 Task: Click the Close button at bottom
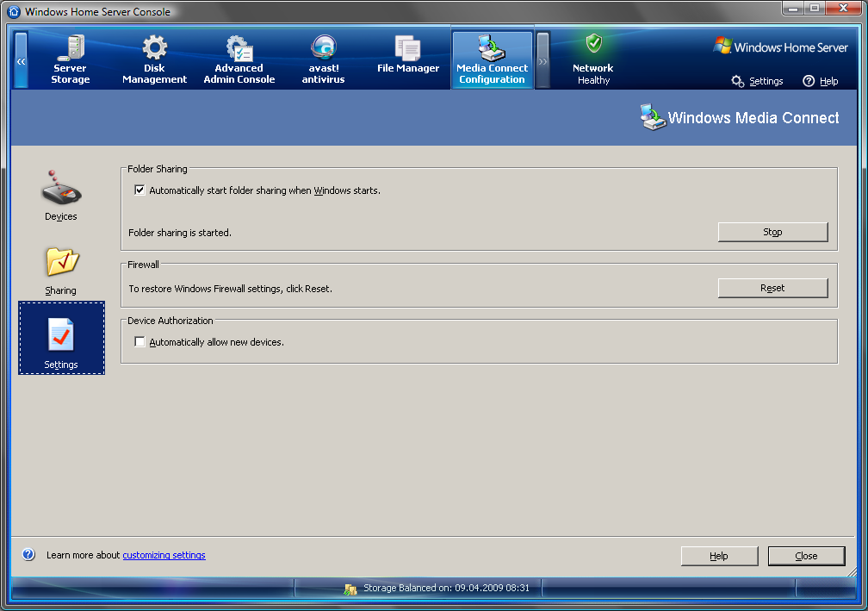807,556
